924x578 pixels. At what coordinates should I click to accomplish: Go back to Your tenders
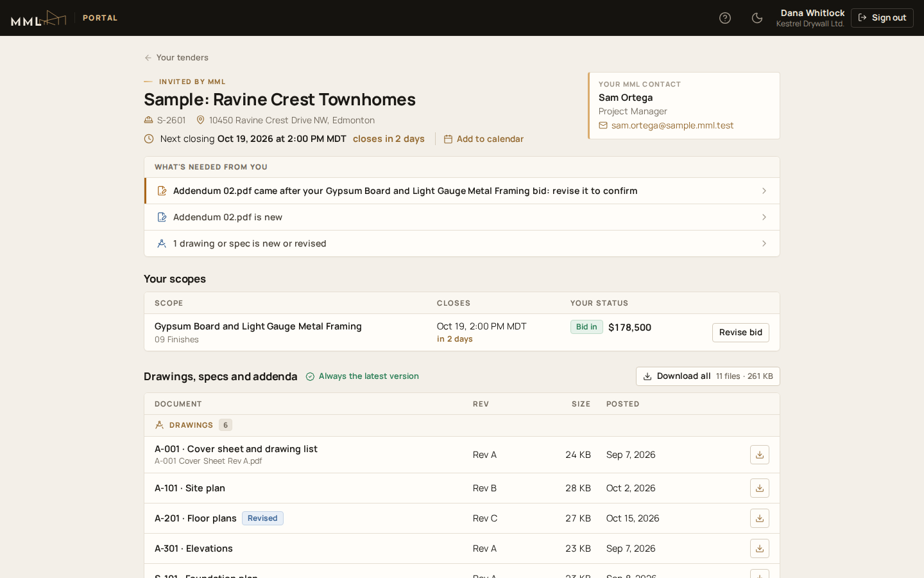(176, 58)
